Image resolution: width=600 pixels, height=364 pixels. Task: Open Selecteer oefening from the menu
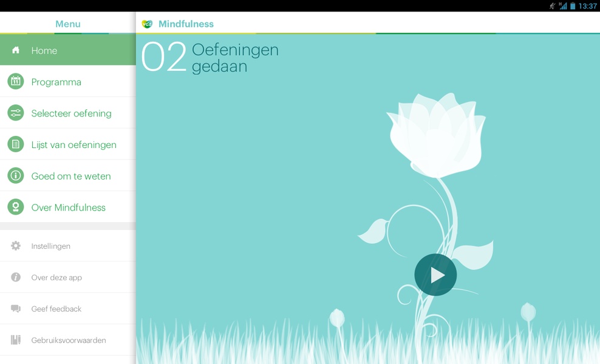68,113
